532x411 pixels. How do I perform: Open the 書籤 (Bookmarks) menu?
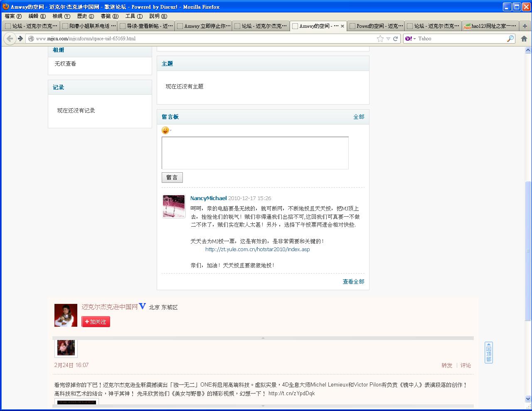click(x=109, y=16)
